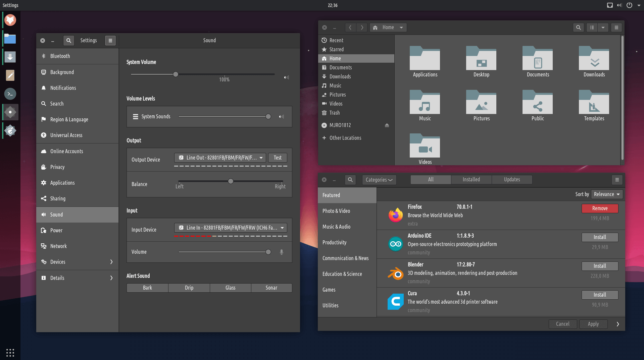
Task: Eject the MJRO1812 drive
Action: (x=387, y=125)
